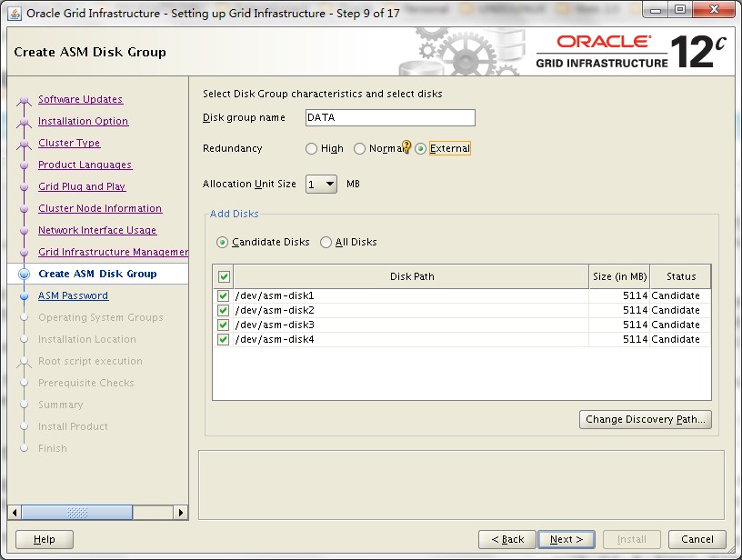Go to Cluster Type step
The height and width of the screenshot is (560, 742).
click(69, 143)
